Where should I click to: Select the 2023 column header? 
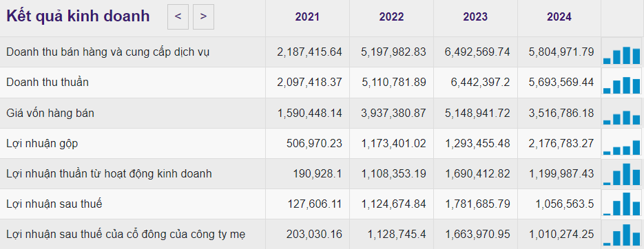point(475,17)
